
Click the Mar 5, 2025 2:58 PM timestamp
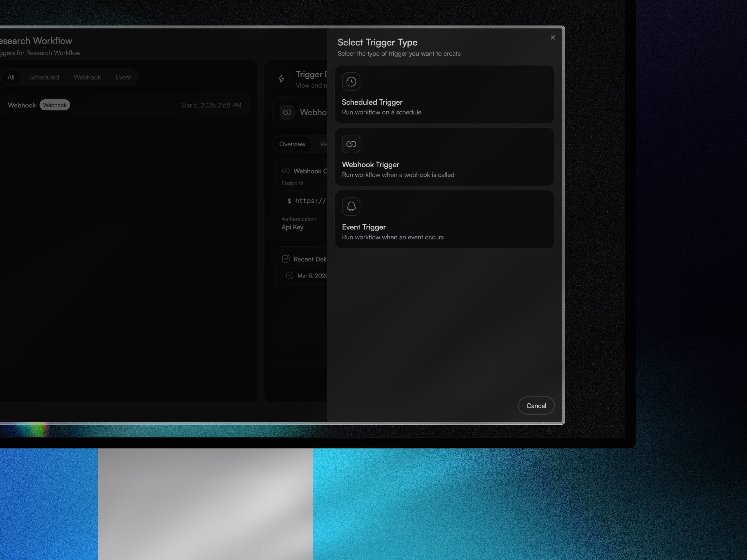(211, 105)
